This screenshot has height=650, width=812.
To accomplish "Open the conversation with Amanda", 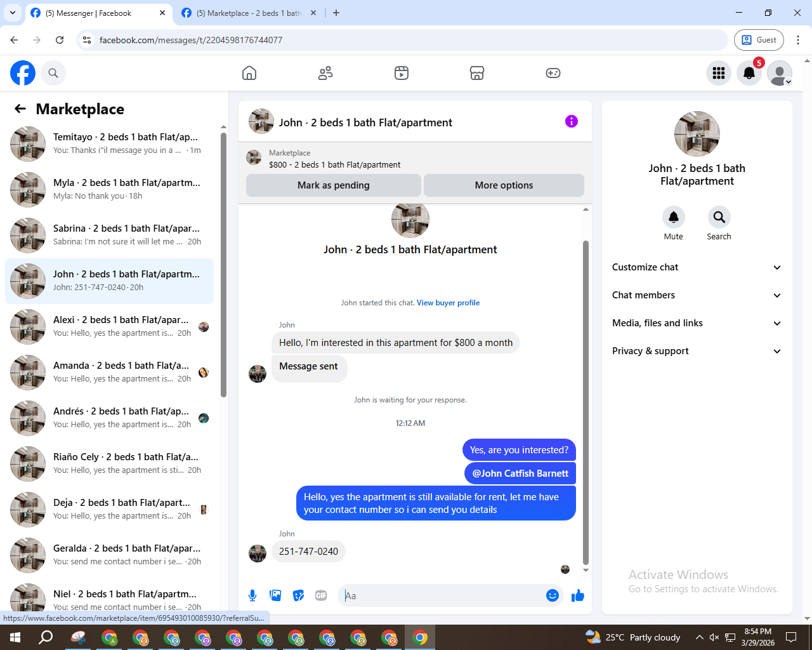I will click(109, 373).
